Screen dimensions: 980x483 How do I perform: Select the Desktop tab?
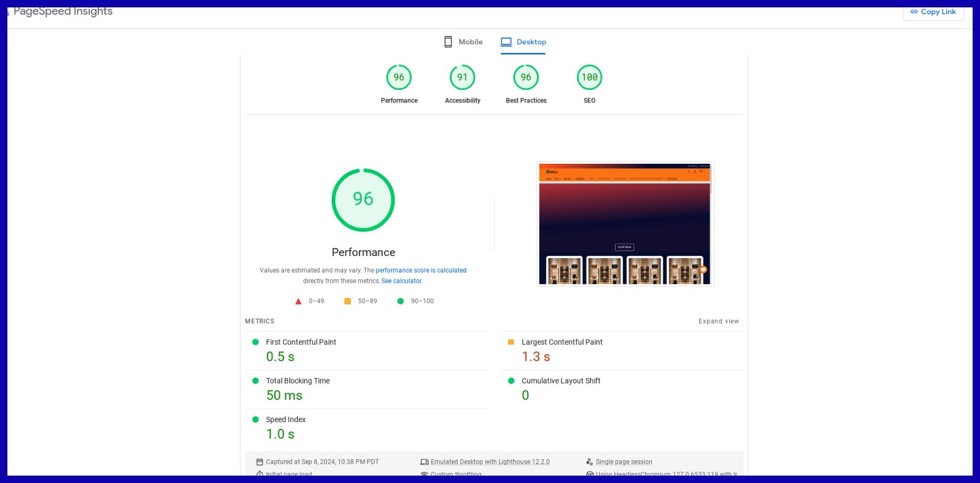[523, 42]
